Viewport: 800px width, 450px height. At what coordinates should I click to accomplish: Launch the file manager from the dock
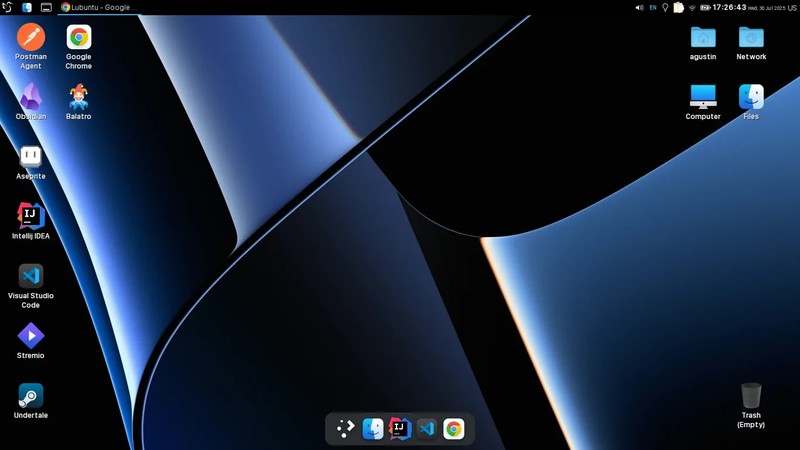(373, 429)
